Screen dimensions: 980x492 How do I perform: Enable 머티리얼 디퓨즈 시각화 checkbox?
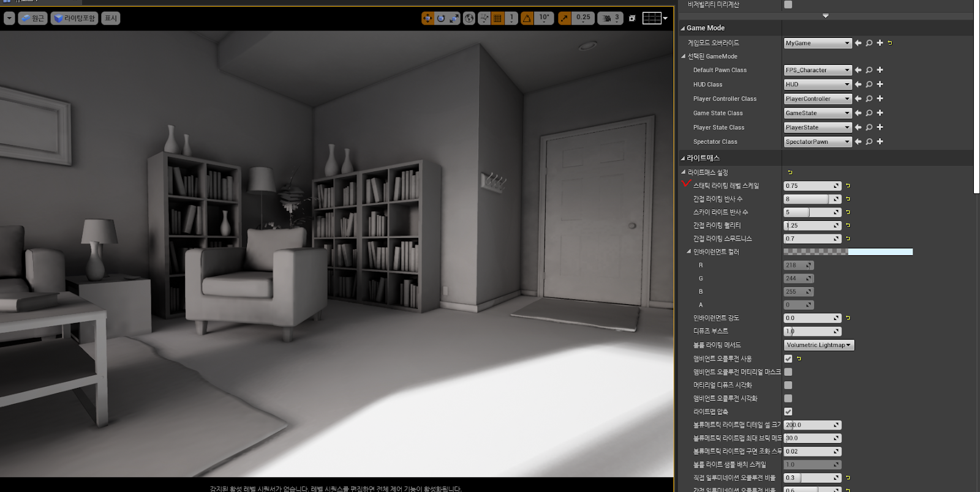coord(788,386)
